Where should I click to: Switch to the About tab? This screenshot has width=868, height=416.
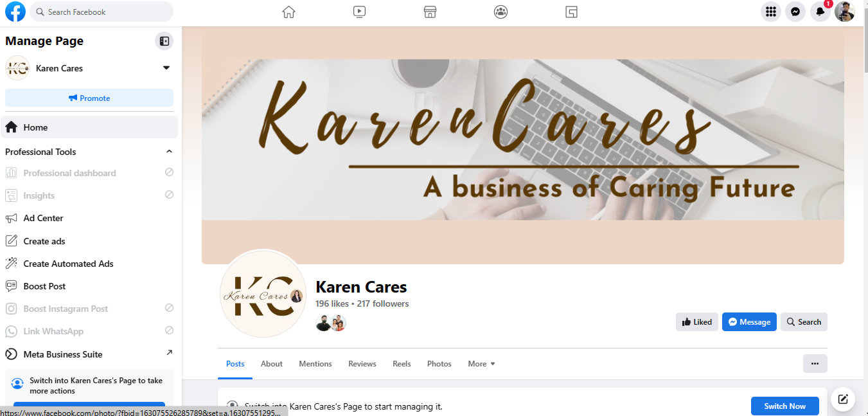(272, 364)
